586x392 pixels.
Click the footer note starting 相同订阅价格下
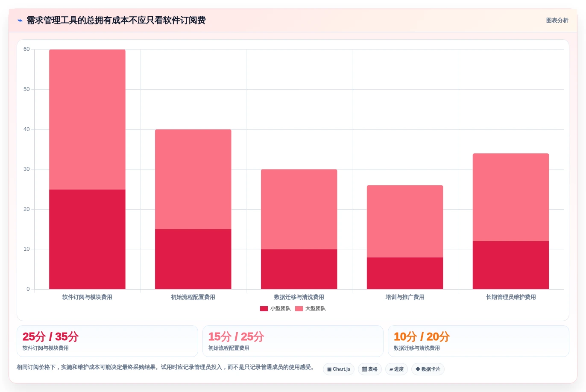(167, 367)
